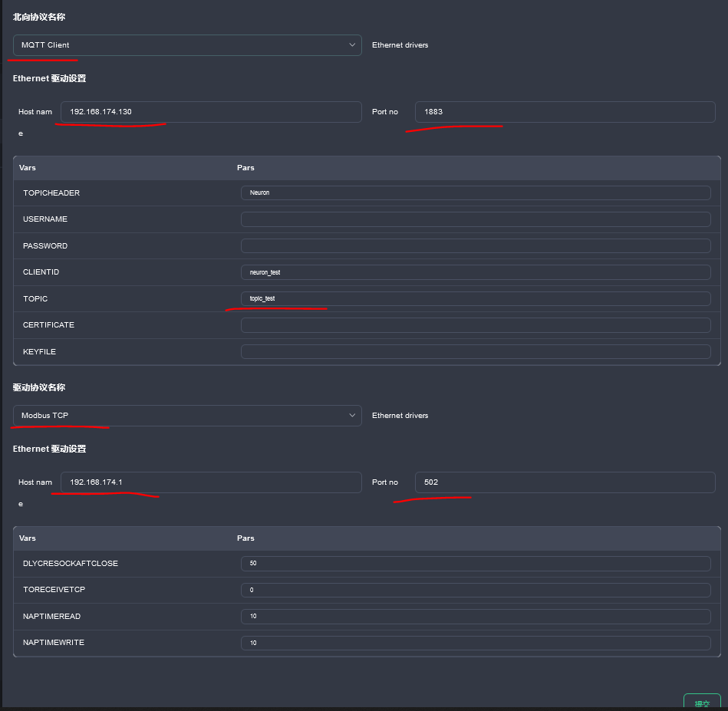Click the chevron arrow on the Modbus TCP selector

tap(352, 415)
